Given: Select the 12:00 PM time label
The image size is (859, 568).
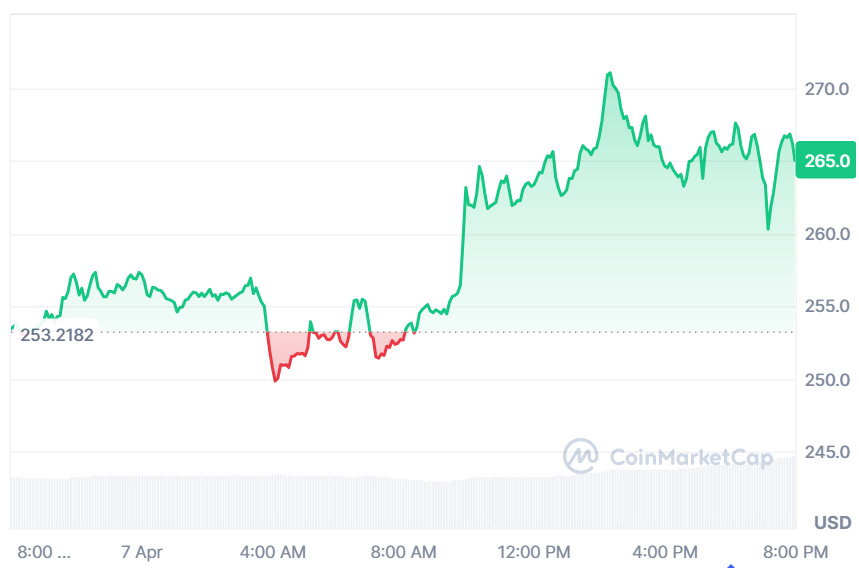Looking at the screenshot, I should 536,551.
